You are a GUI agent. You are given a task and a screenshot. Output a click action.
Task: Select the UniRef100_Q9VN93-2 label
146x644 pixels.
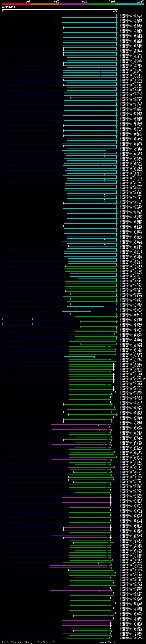[132, 379]
